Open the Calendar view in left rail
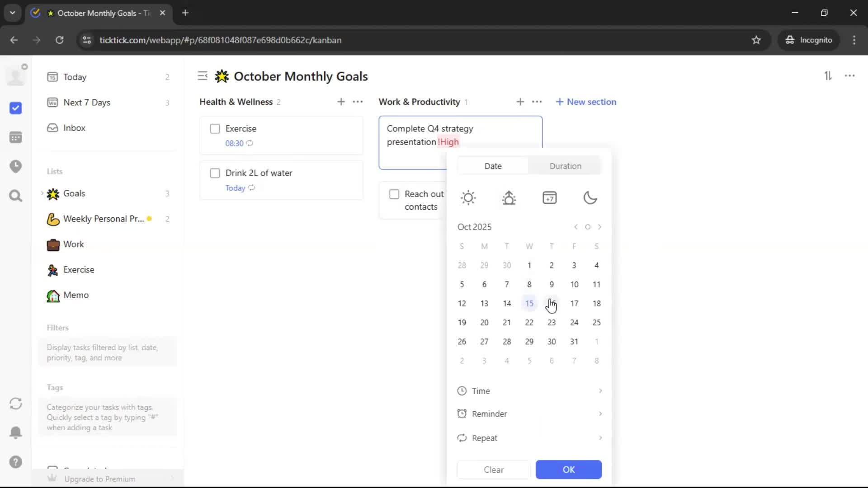868x488 pixels. pyautogui.click(x=15, y=137)
